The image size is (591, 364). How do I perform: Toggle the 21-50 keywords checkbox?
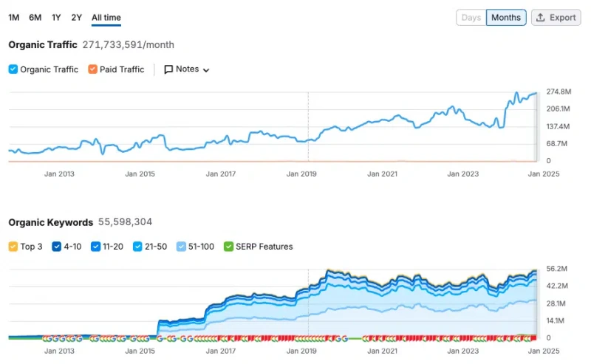137,247
